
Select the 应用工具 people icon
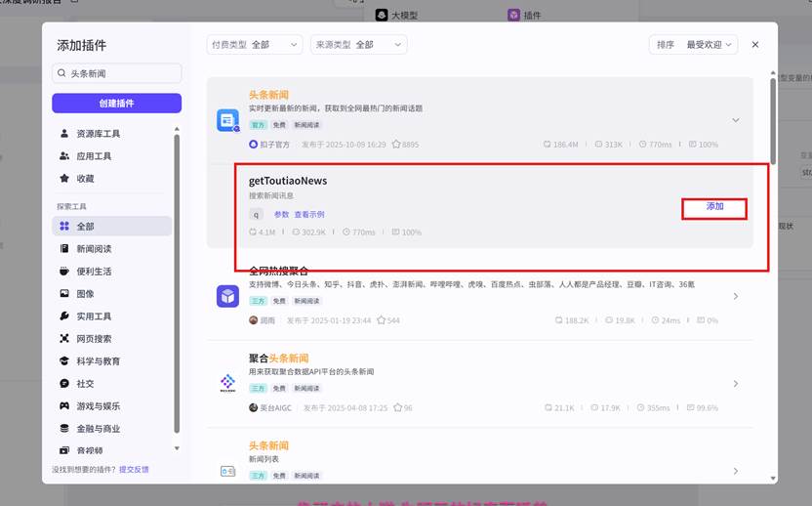tap(64, 155)
